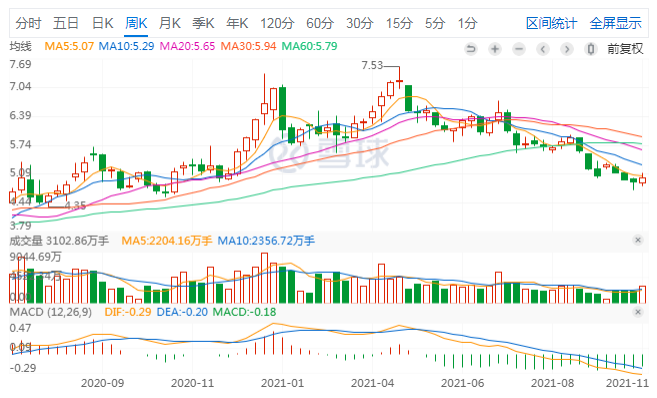The image size is (657, 398).
Task: Click the 2021-08 date axis label
Action: [553, 383]
